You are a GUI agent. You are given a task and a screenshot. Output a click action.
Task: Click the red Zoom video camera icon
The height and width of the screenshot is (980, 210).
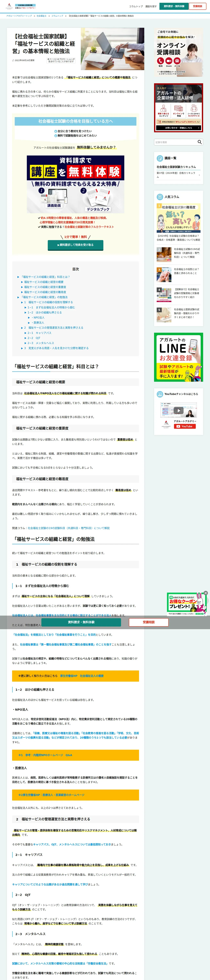[x=169, y=61]
